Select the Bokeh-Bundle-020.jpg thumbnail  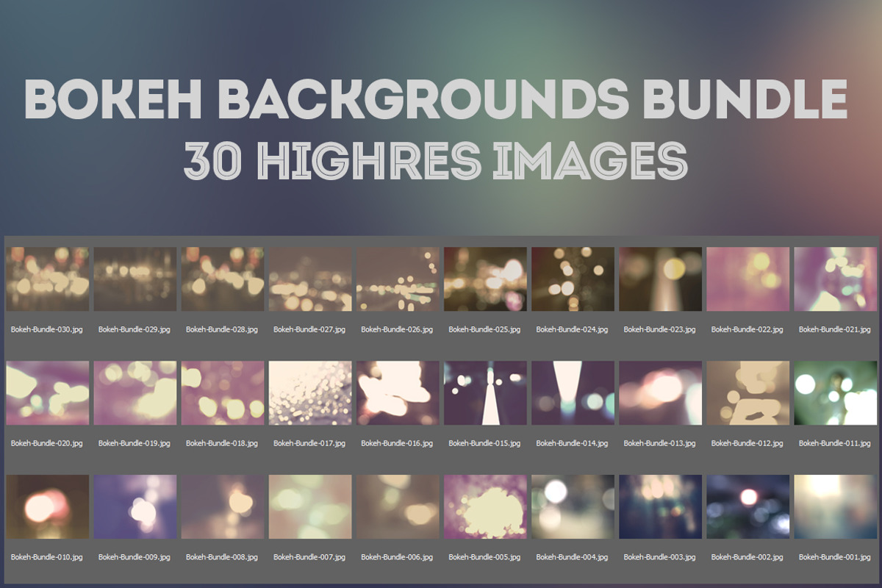(47, 393)
